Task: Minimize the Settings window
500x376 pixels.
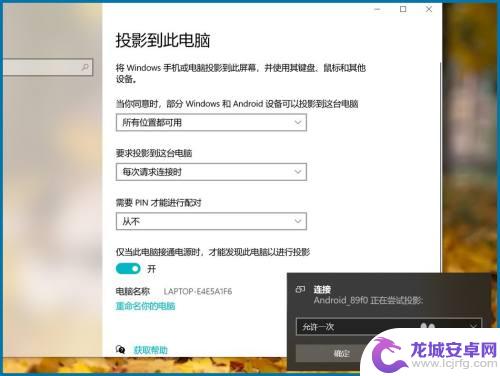Action: coord(377,9)
